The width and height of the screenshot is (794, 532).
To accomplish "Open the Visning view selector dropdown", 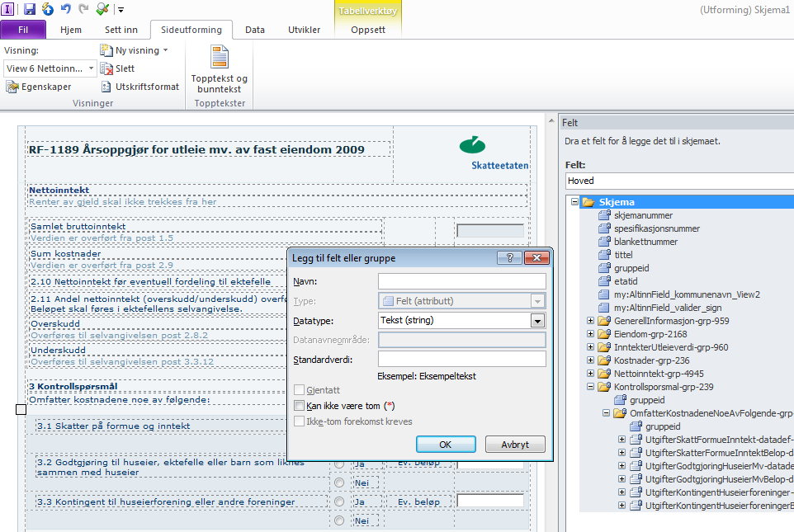I will click(91, 68).
